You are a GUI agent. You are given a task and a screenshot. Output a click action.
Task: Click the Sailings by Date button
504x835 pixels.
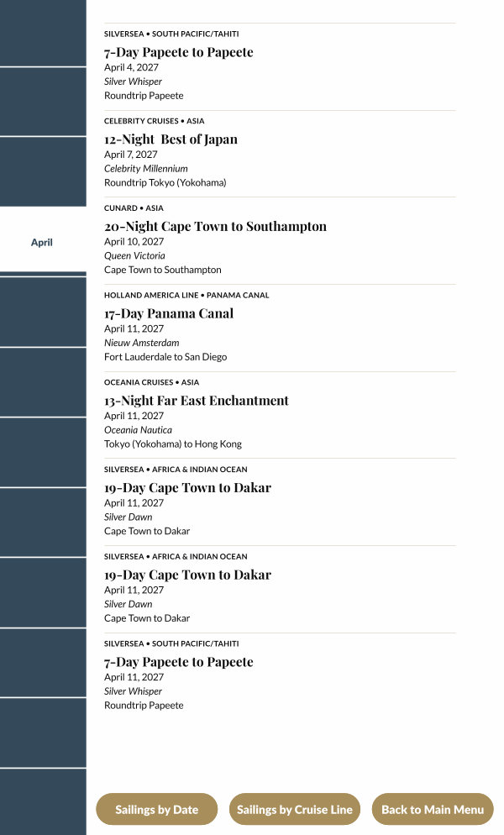pyautogui.click(x=157, y=810)
